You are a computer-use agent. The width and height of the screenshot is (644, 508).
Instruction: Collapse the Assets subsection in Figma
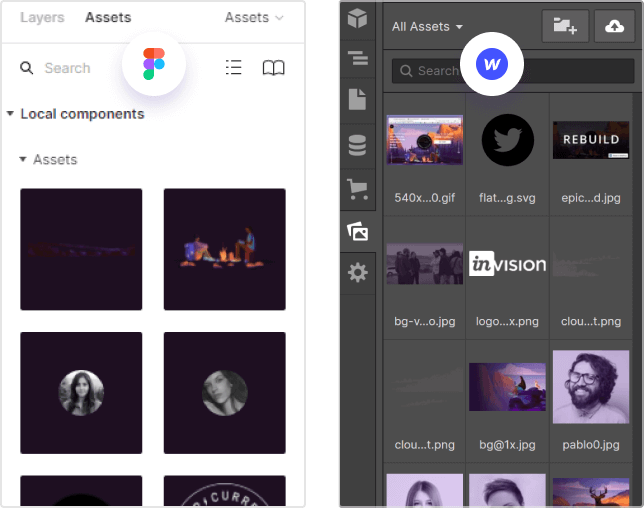[x=23, y=159]
